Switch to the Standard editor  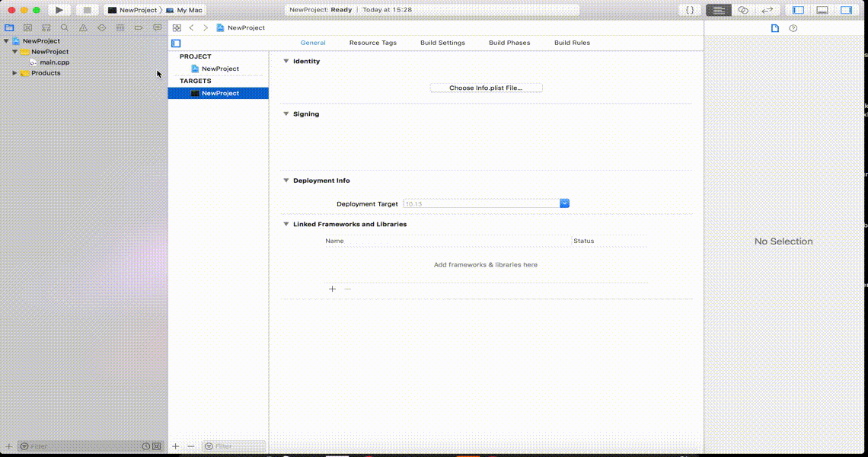click(x=719, y=10)
